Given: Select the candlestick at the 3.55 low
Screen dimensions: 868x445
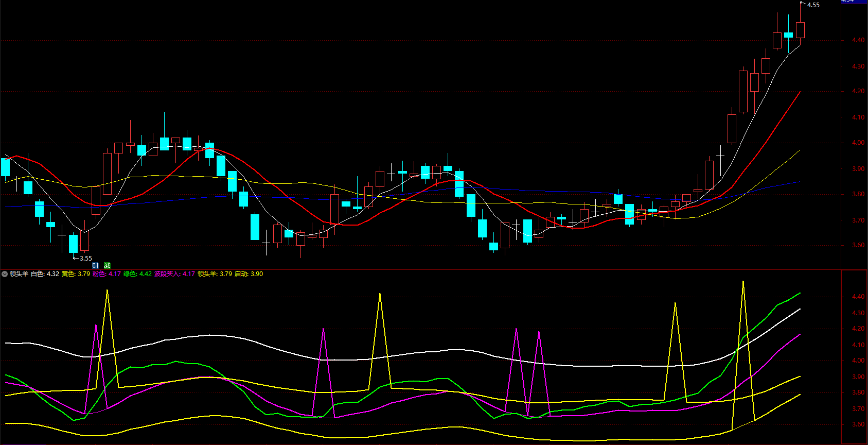Looking at the screenshot, I should pos(74,244).
